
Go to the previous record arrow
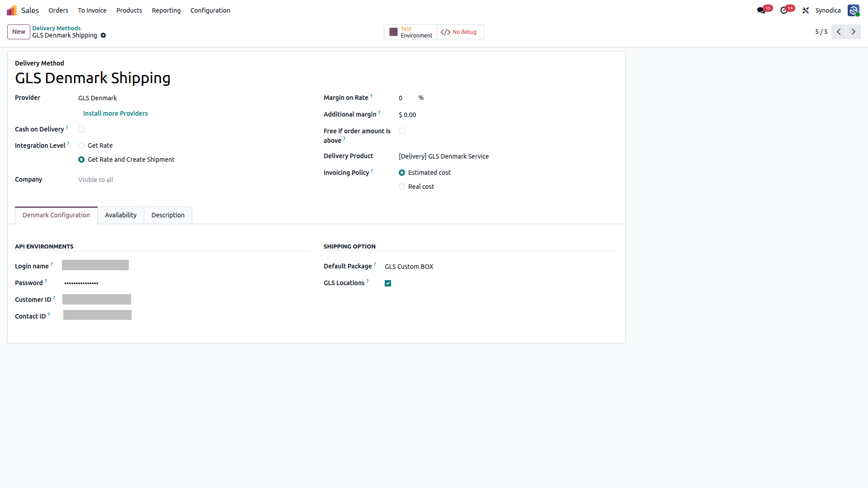click(839, 32)
